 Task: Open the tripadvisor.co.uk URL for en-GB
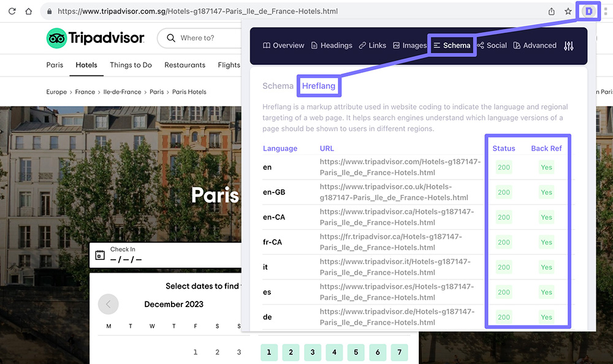[394, 192]
